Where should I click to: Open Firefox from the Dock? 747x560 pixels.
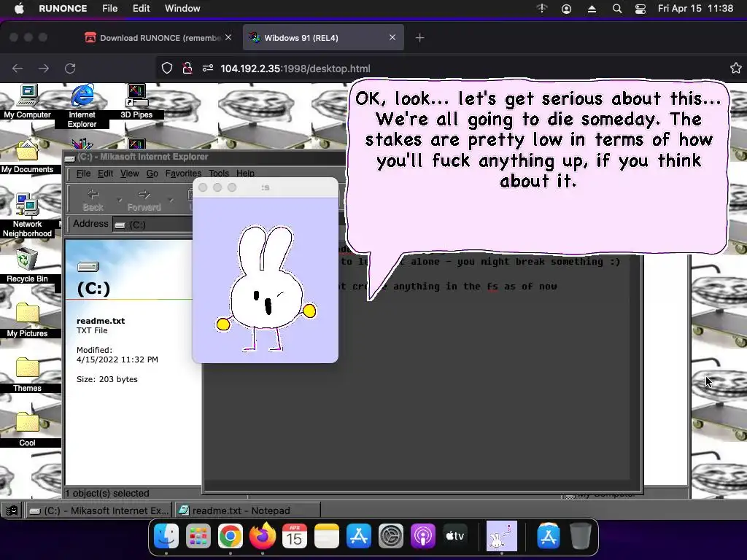pyautogui.click(x=263, y=536)
